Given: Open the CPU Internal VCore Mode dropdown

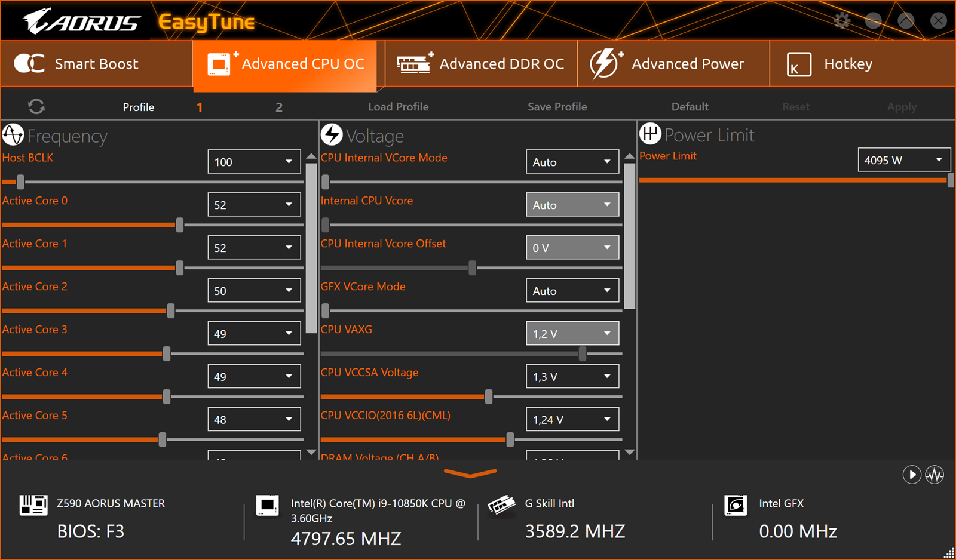Looking at the screenshot, I should tap(572, 162).
